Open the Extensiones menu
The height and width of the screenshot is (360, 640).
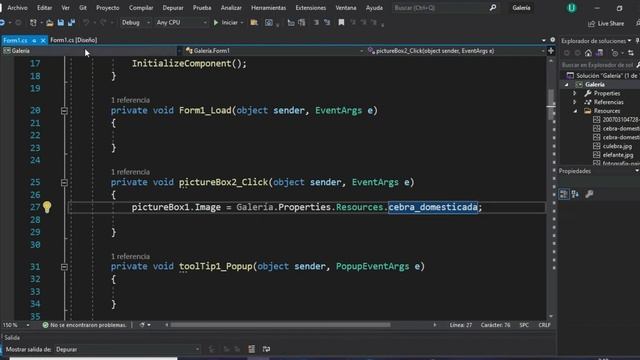pos(311,8)
